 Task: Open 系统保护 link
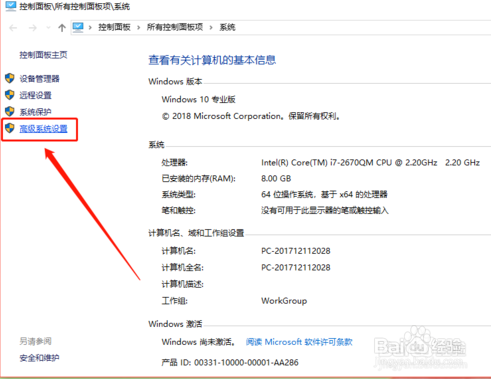pos(35,112)
